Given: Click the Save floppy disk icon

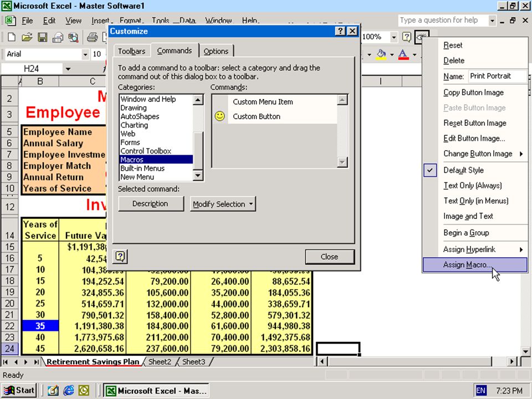Looking at the screenshot, I should pyautogui.click(x=43, y=37).
